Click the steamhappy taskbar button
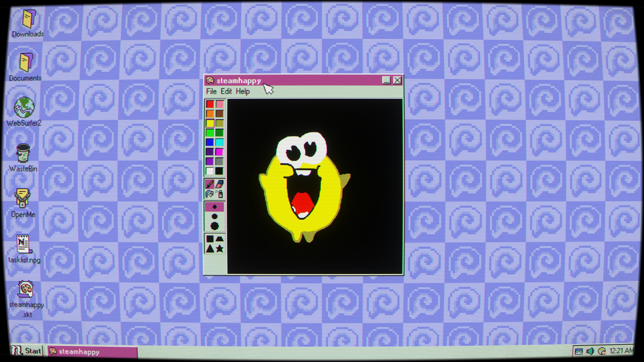This screenshot has width=644, height=362. 92,351
